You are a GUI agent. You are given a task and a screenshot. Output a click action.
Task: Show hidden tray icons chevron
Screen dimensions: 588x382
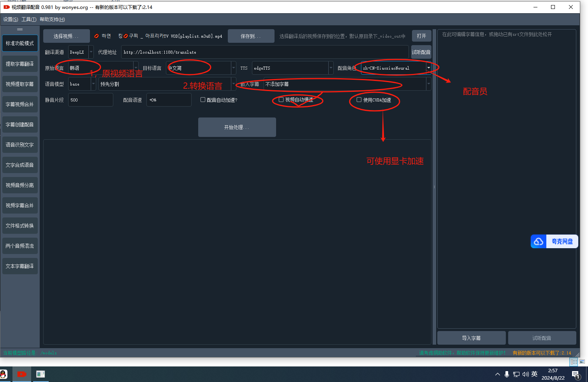pyautogui.click(x=497, y=374)
